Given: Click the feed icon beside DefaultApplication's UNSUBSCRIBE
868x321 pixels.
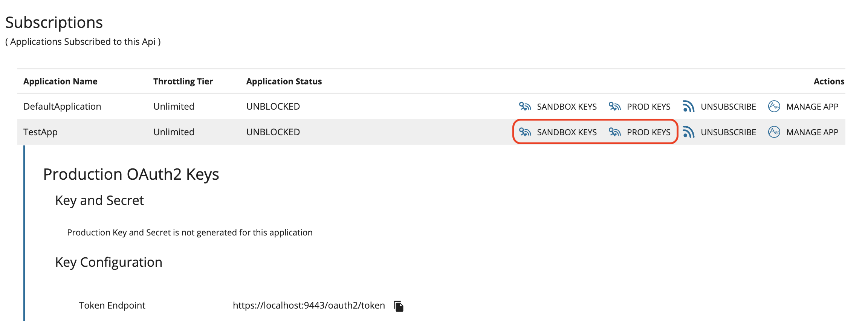Looking at the screenshot, I should [688, 107].
